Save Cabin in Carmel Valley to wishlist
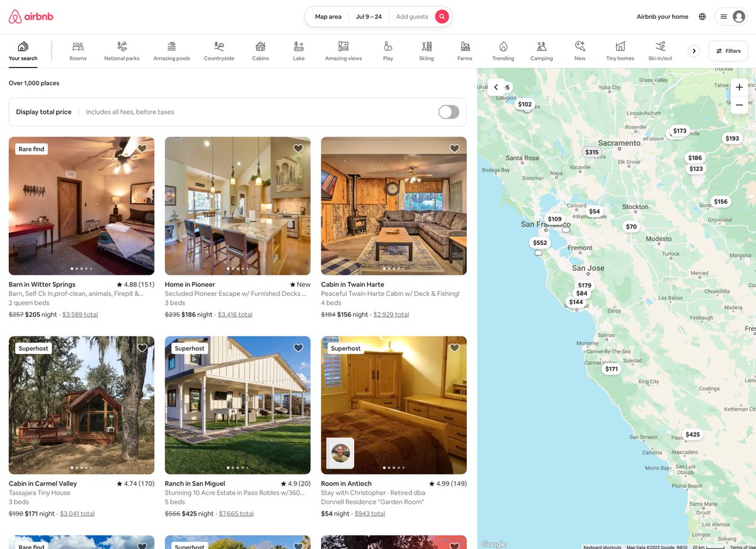Image resolution: width=756 pixels, height=549 pixels. coord(142,348)
